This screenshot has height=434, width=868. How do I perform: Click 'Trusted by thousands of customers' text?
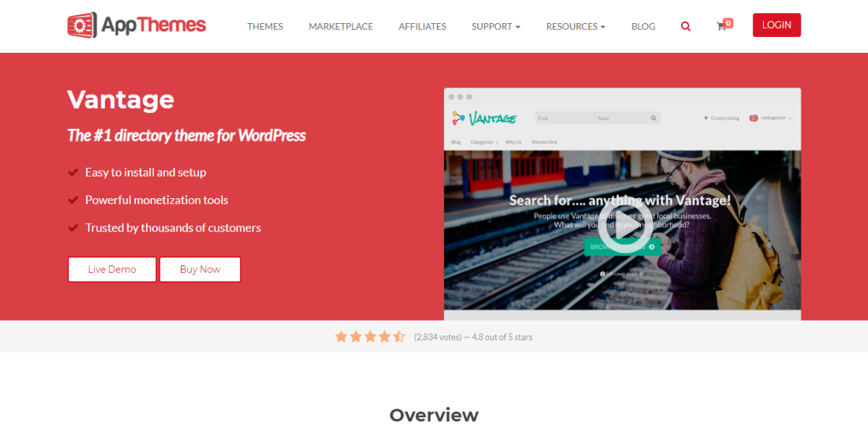click(x=173, y=227)
